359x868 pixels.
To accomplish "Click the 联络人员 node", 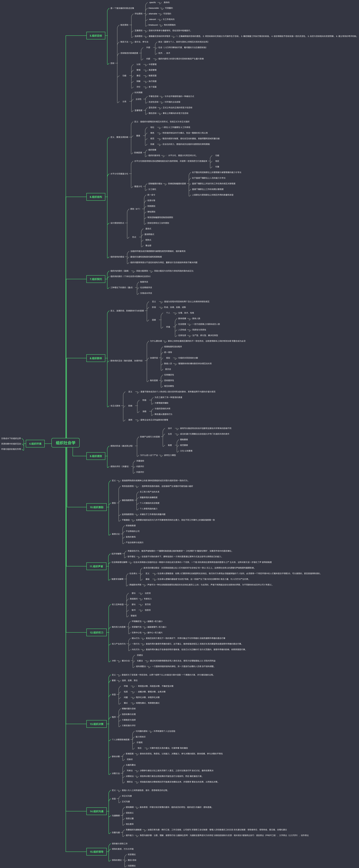I will [x=168, y=364].
